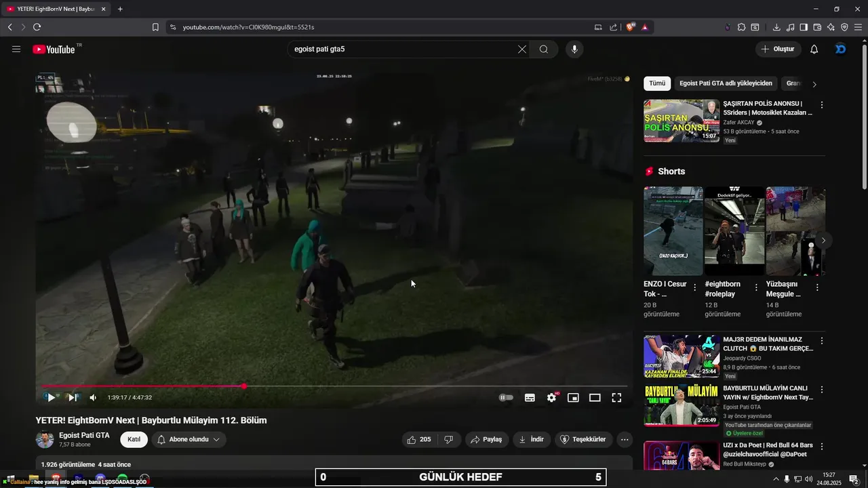Image resolution: width=868 pixels, height=488 pixels.
Task: Toggle the autoplay switch
Action: (506, 398)
